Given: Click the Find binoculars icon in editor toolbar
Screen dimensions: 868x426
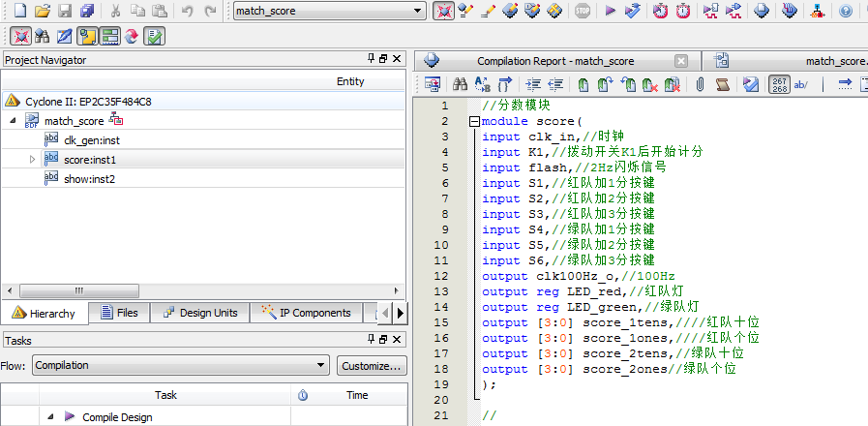Looking at the screenshot, I should click(x=461, y=84).
